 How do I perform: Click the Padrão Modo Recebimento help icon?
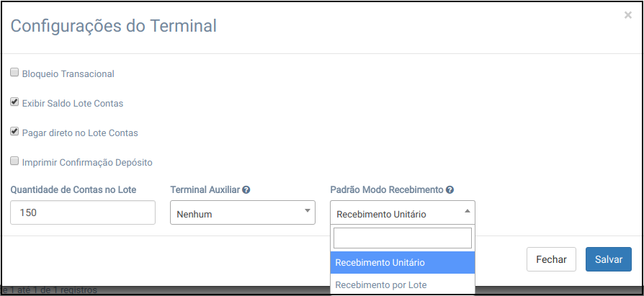coord(450,190)
